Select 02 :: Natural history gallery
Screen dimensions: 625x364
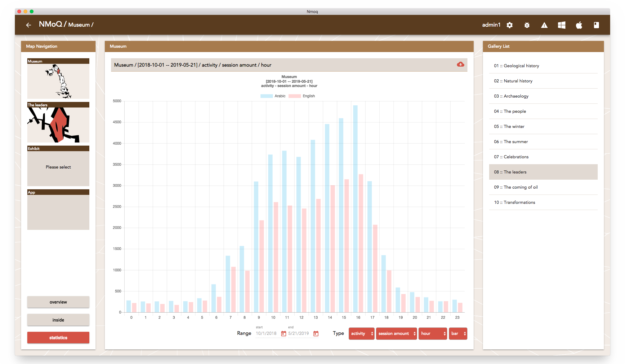tap(543, 81)
